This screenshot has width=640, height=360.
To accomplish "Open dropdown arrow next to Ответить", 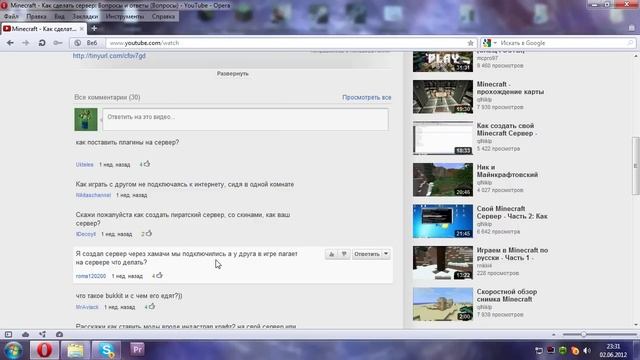I will pos(386,254).
